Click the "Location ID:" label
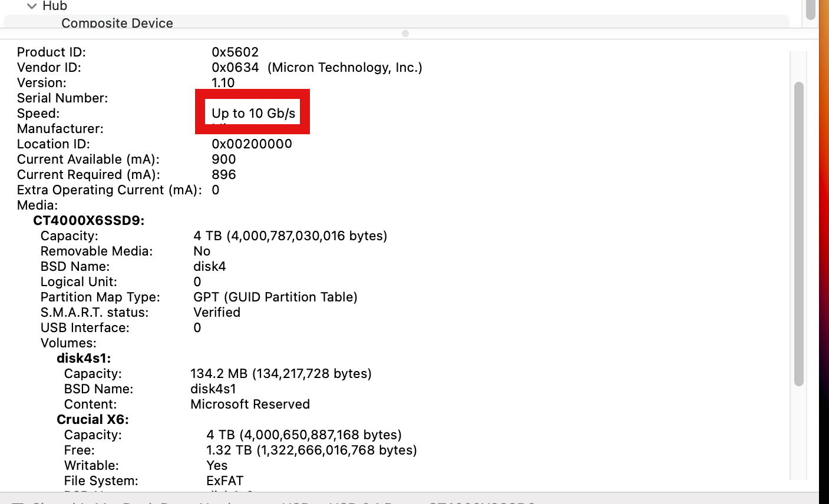This screenshot has height=504, width=829. point(54,144)
